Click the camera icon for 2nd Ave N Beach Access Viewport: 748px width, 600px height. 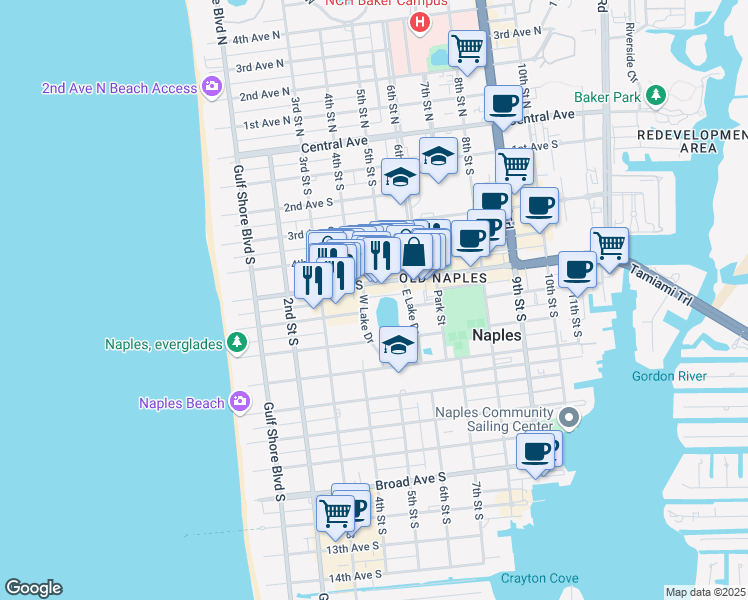pos(211,87)
